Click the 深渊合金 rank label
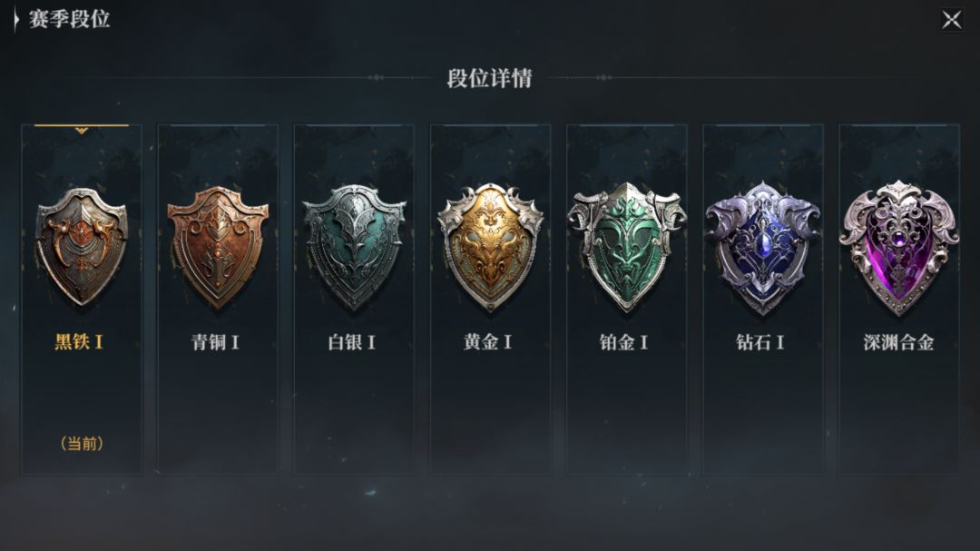This screenshot has height=551, width=980. pos(898,342)
